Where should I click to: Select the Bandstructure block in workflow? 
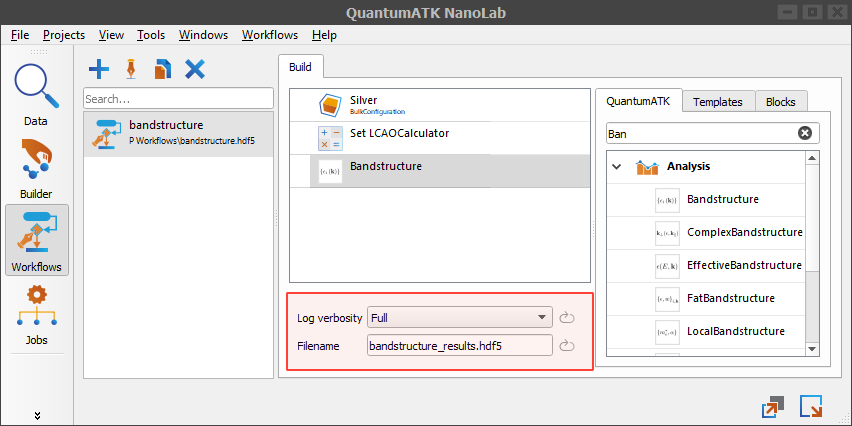(x=440, y=171)
